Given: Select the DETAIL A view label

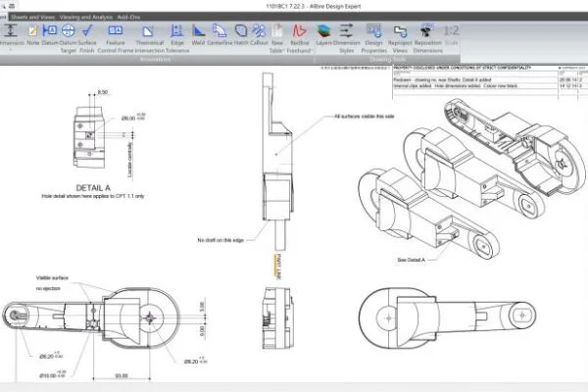Looking at the screenshot, I should (x=93, y=188).
